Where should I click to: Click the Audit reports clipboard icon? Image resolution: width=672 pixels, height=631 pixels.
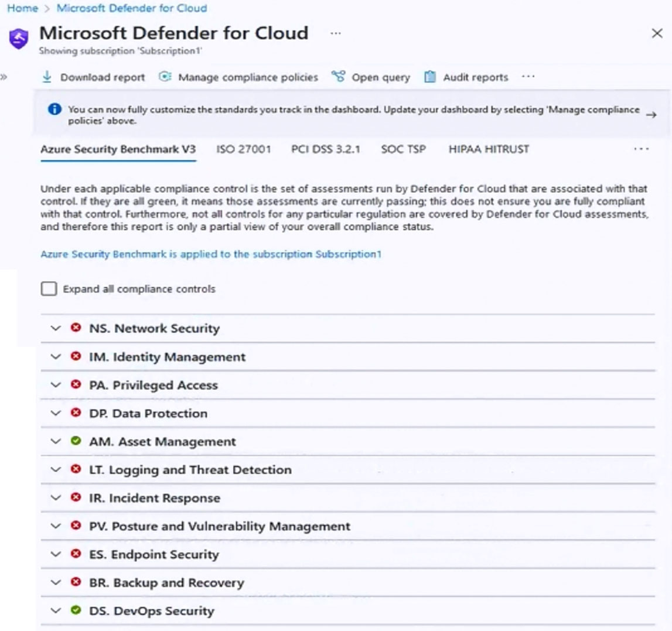pos(430,77)
